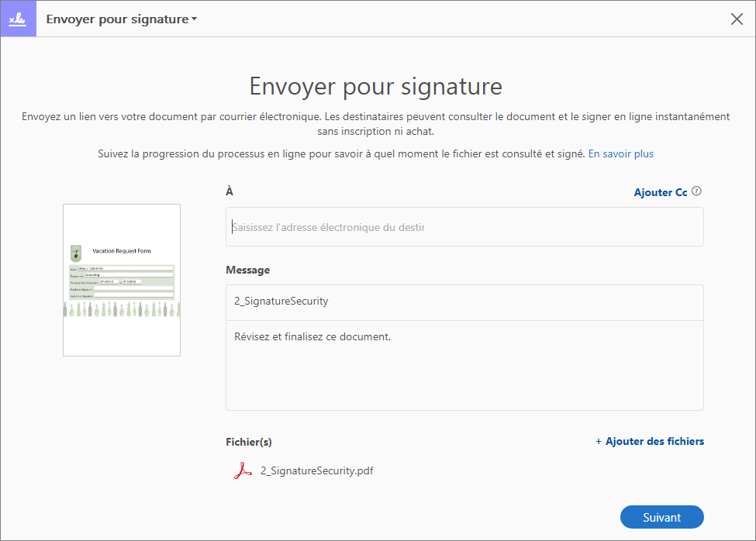Click Ajouter Cc to add copy recipients

click(x=661, y=192)
